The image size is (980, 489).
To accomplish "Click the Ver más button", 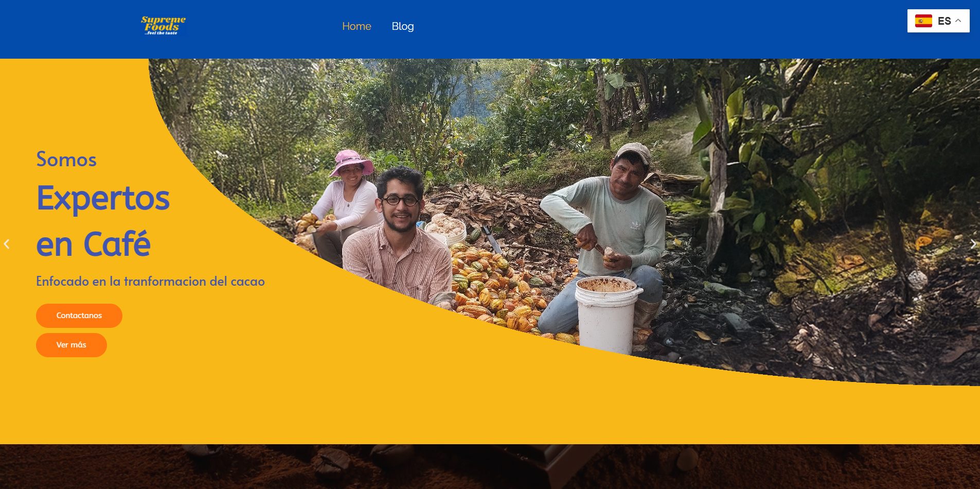I will (72, 345).
